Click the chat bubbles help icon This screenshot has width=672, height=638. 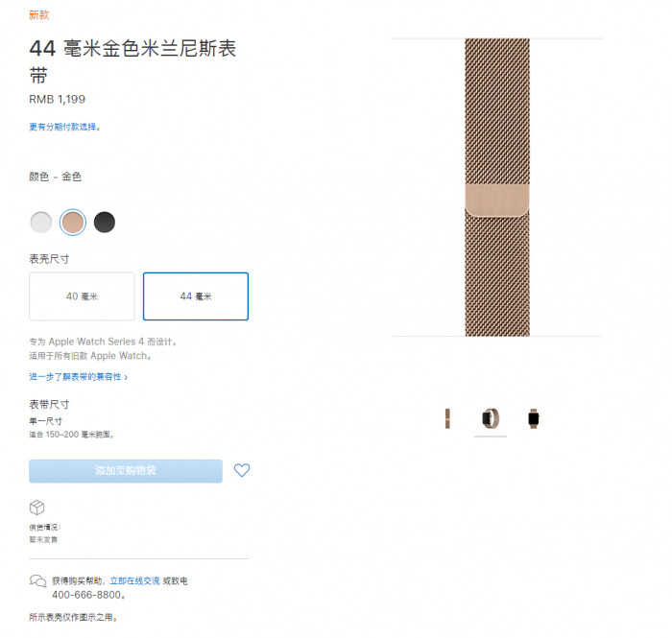tap(37, 581)
